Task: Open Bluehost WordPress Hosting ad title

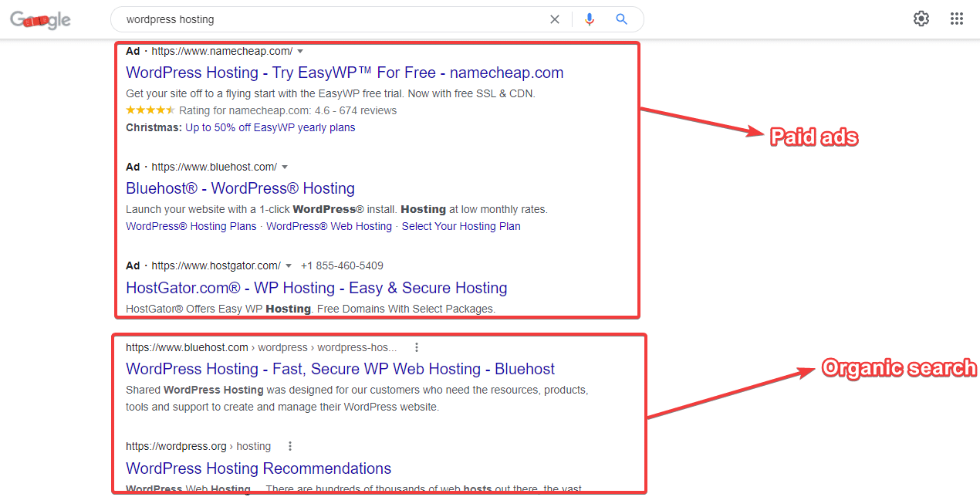Action: [x=240, y=188]
